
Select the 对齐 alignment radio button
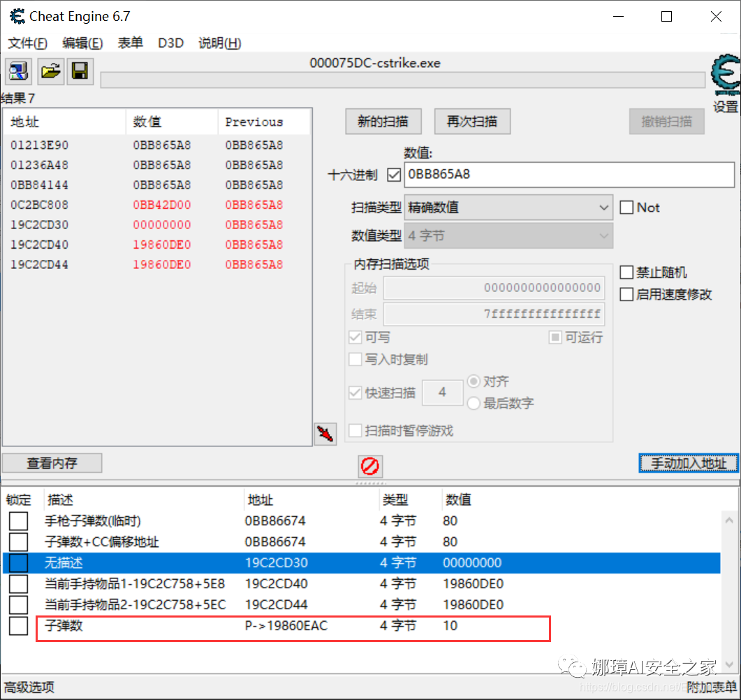[x=474, y=381]
